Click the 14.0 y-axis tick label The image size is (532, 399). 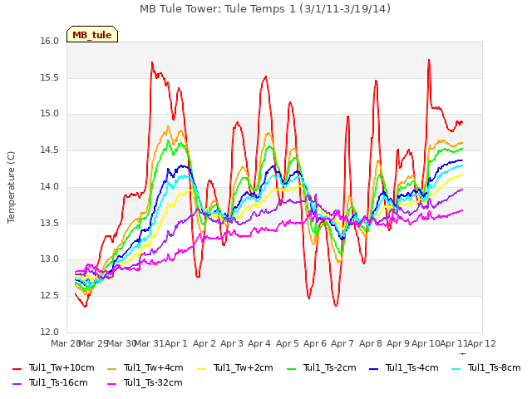pyautogui.click(x=50, y=186)
